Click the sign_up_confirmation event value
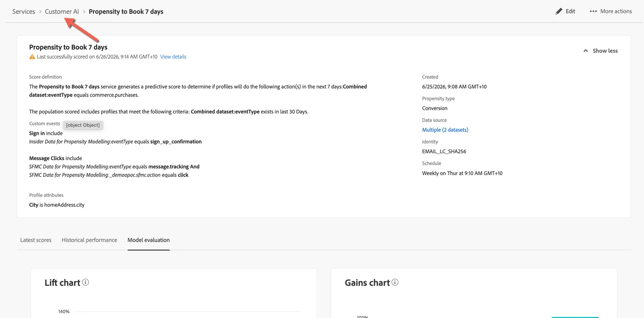This screenshot has width=644, height=318. (x=176, y=142)
